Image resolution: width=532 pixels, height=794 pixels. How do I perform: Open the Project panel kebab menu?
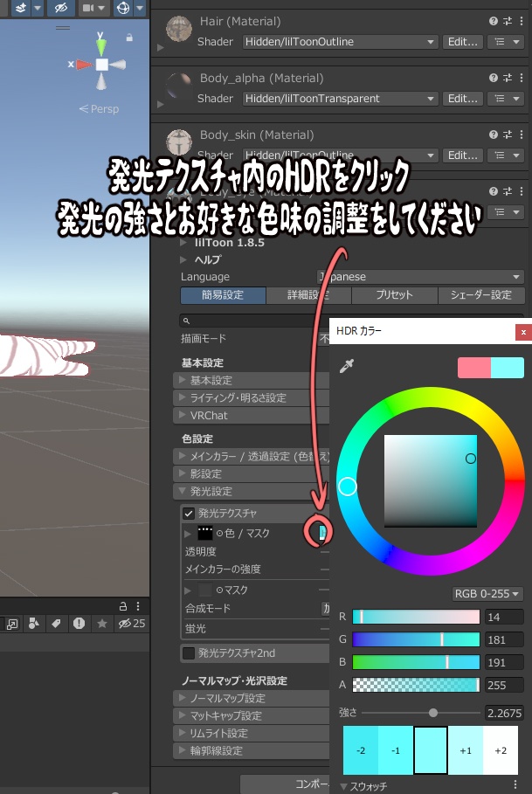click(x=138, y=606)
